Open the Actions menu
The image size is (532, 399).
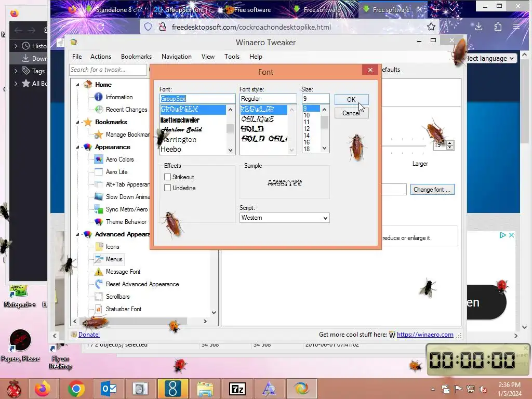point(101,57)
